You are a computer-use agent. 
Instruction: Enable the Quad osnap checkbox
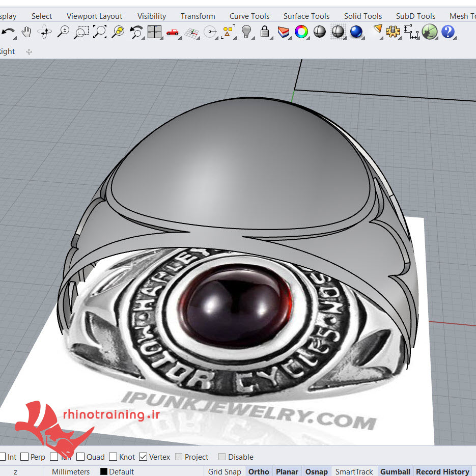point(80,457)
